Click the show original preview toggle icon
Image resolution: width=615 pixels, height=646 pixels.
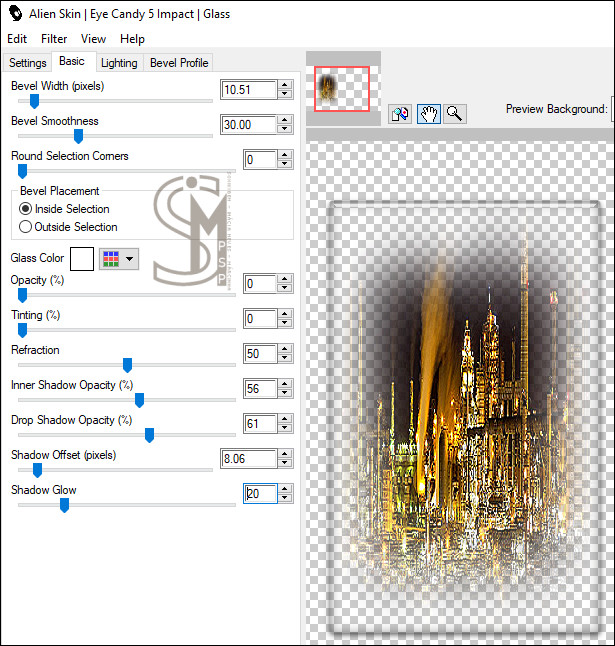coord(400,113)
